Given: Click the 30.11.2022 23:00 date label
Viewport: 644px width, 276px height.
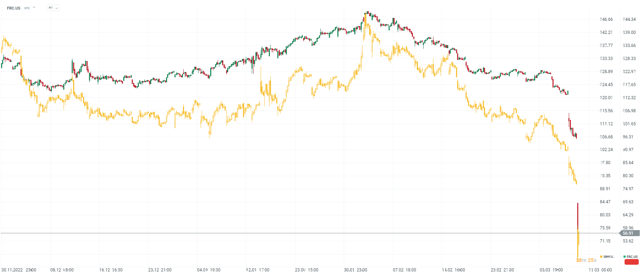Looking at the screenshot, I should point(19,270).
